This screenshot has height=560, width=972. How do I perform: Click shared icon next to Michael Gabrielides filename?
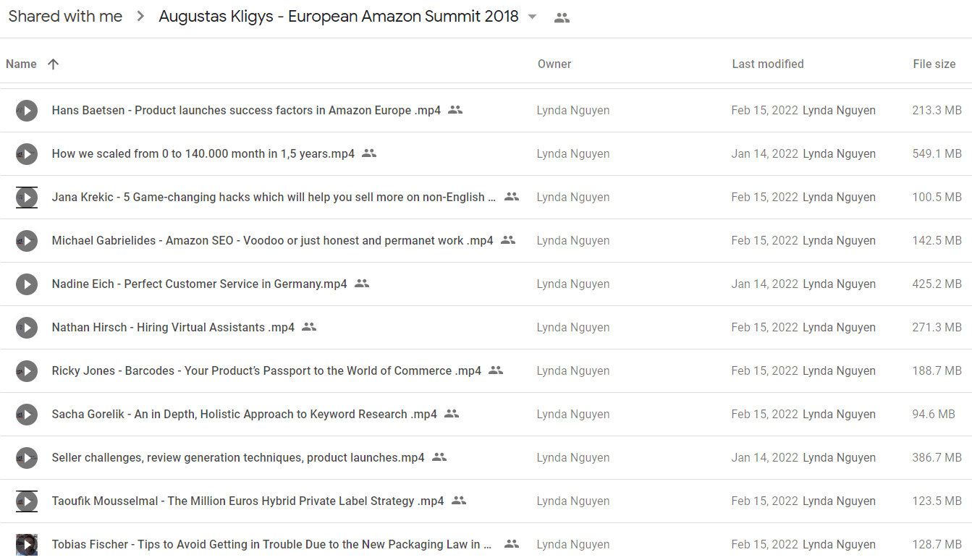pyautogui.click(x=508, y=240)
